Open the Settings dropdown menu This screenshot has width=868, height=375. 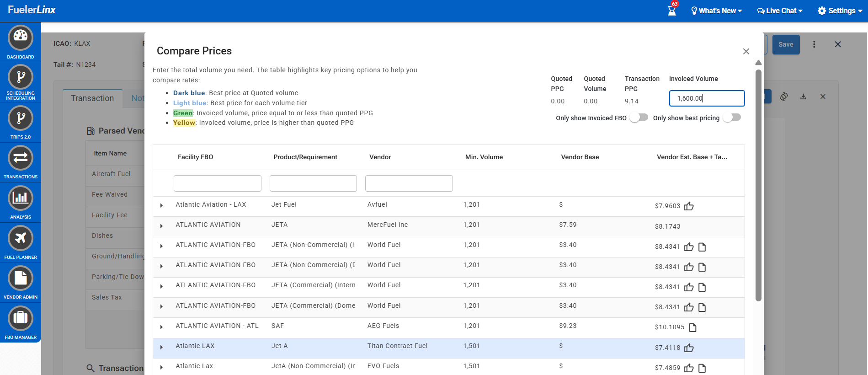(x=840, y=11)
